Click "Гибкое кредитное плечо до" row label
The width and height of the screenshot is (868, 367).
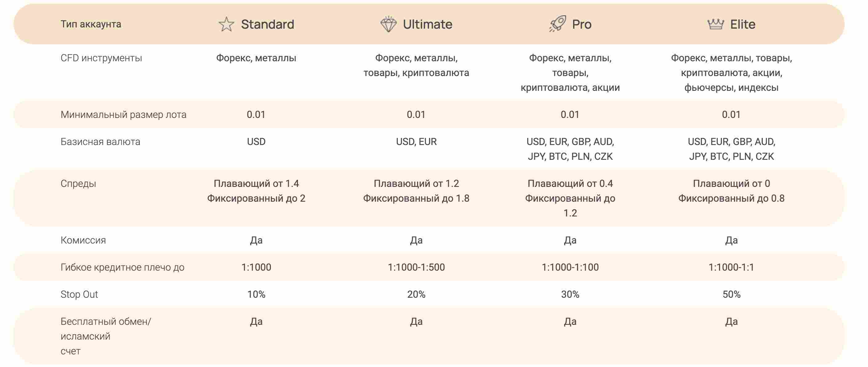pyautogui.click(x=122, y=267)
